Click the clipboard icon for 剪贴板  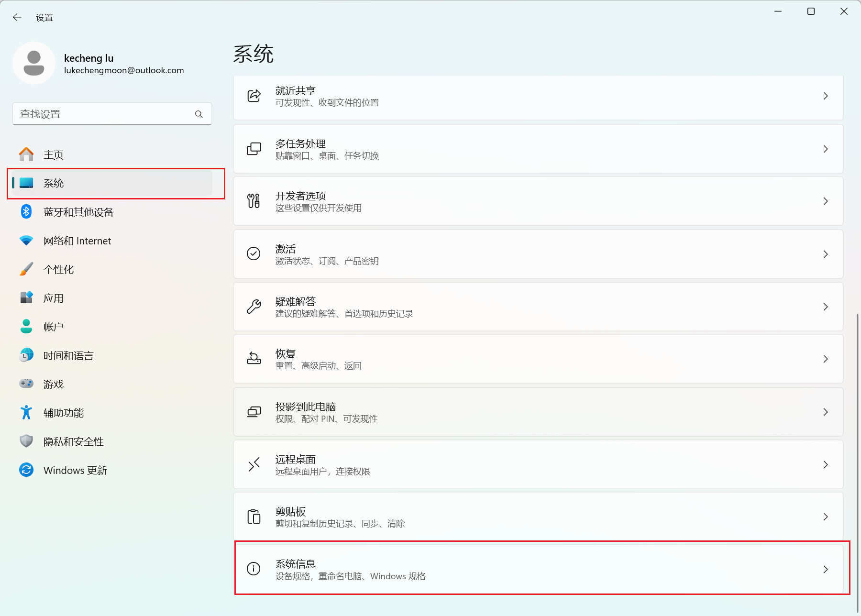tap(254, 517)
